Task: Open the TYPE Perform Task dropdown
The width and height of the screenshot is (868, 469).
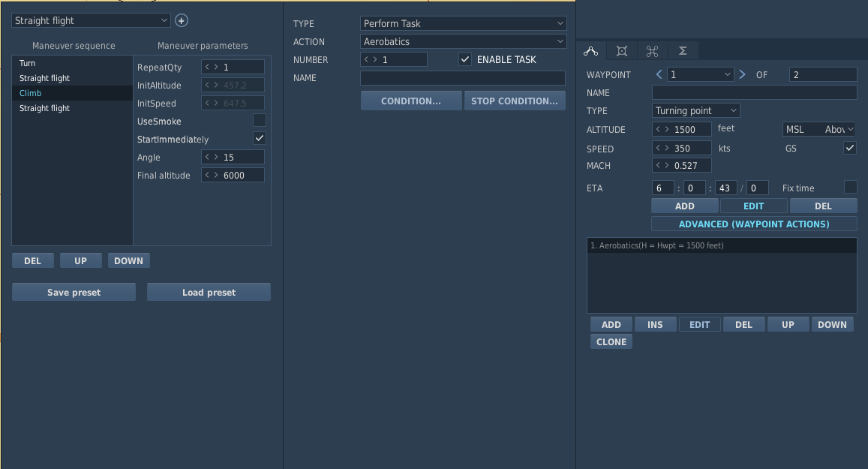Action: click(464, 23)
